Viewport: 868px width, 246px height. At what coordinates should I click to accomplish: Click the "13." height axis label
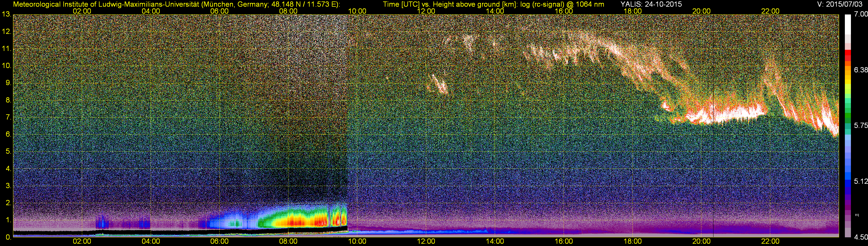(7, 14)
